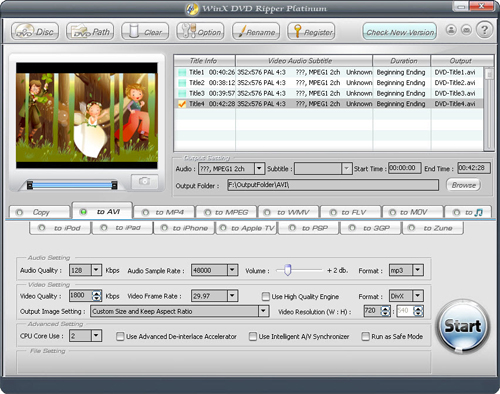Click the music note audio tab

(x=468, y=212)
